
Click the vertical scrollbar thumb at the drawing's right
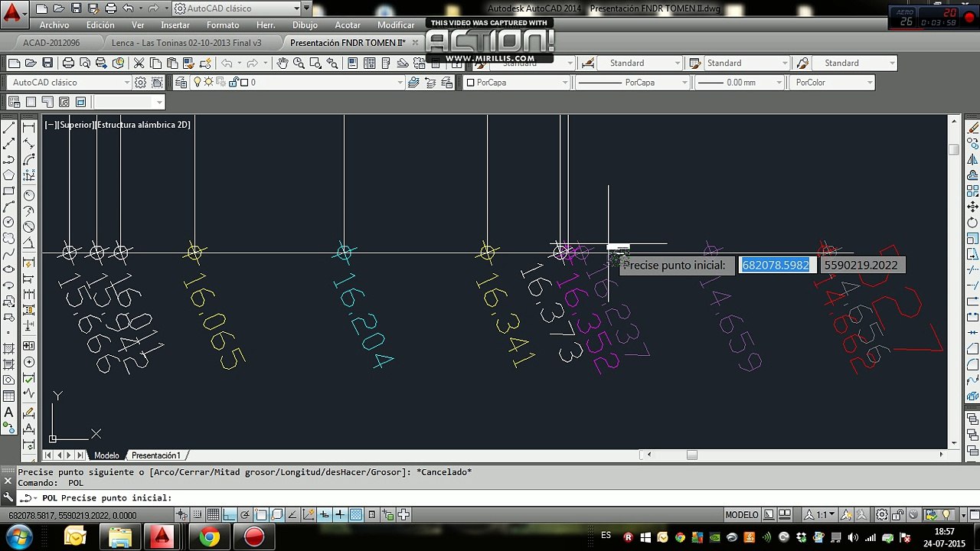[x=953, y=150]
